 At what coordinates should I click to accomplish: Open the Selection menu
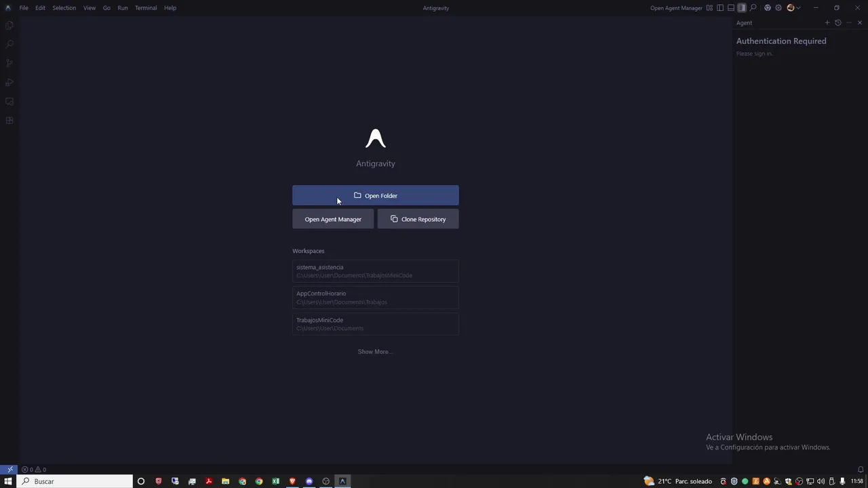click(64, 7)
